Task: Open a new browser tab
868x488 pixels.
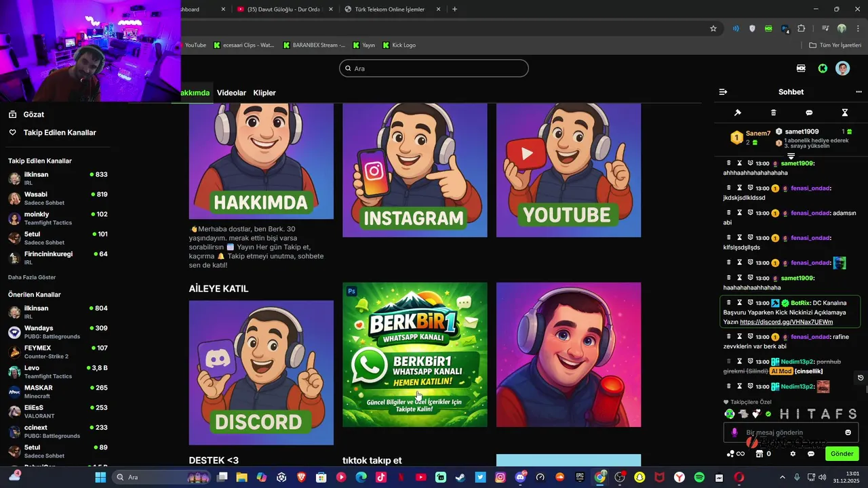Action: click(x=454, y=9)
